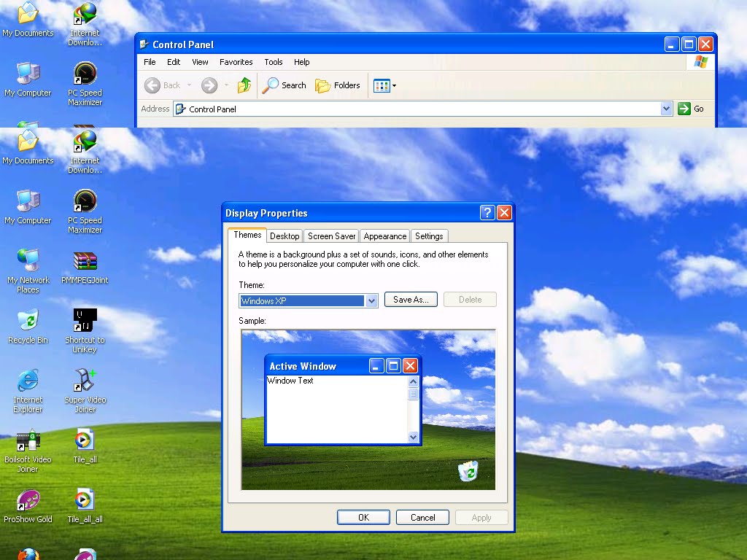Open the Back history dropdown arrow
747x560 pixels.
[x=189, y=85]
